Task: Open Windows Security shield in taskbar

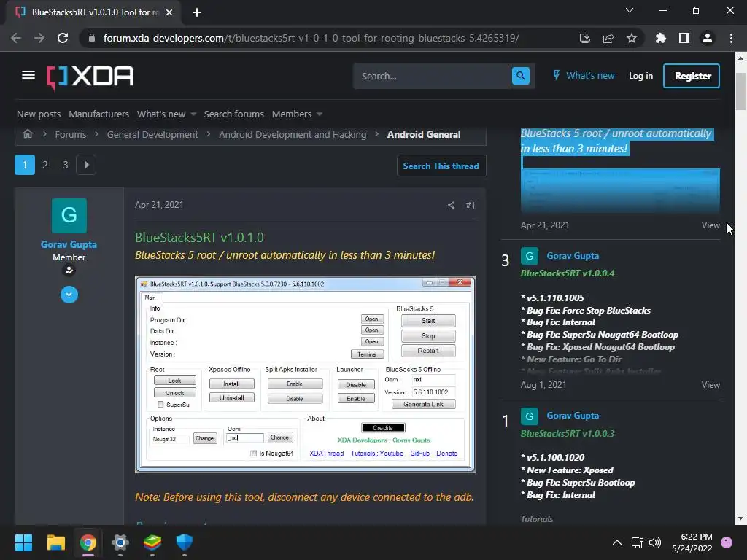Action: [185, 542]
